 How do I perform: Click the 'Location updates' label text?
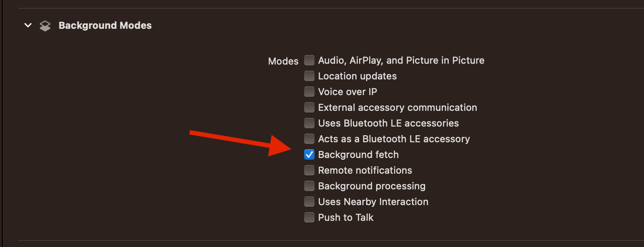357,76
